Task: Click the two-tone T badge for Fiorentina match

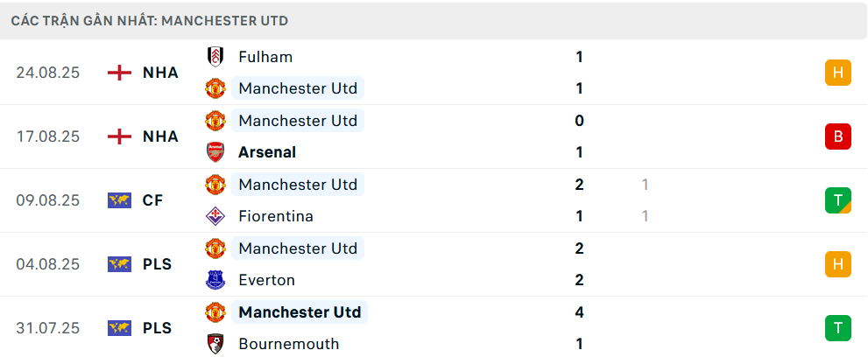Action: pos(837,200)
